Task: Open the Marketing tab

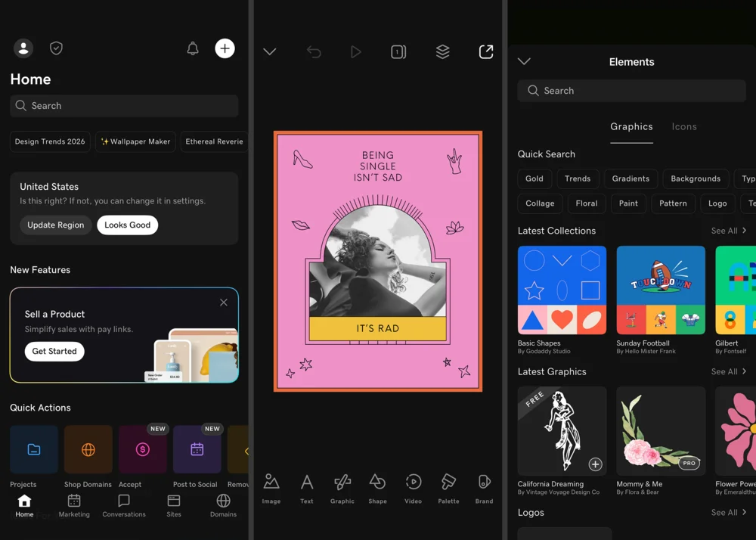Action: pos(74,506)
